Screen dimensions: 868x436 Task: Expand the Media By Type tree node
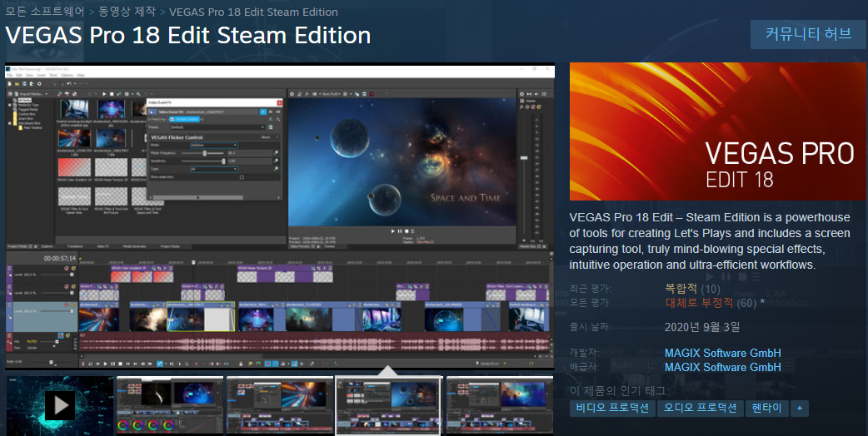(10, 105)
